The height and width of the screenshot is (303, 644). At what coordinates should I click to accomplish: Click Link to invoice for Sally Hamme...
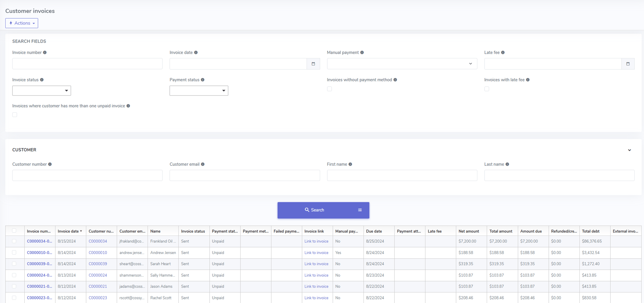[316, 275]
